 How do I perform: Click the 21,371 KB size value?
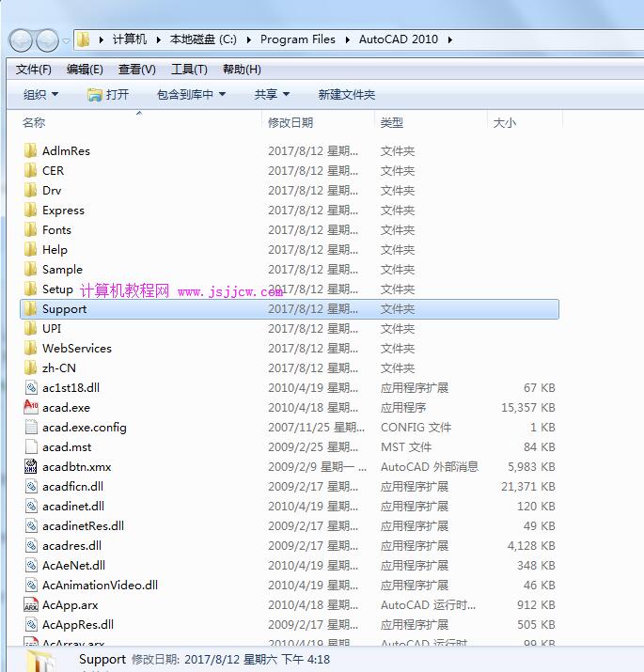527,487
